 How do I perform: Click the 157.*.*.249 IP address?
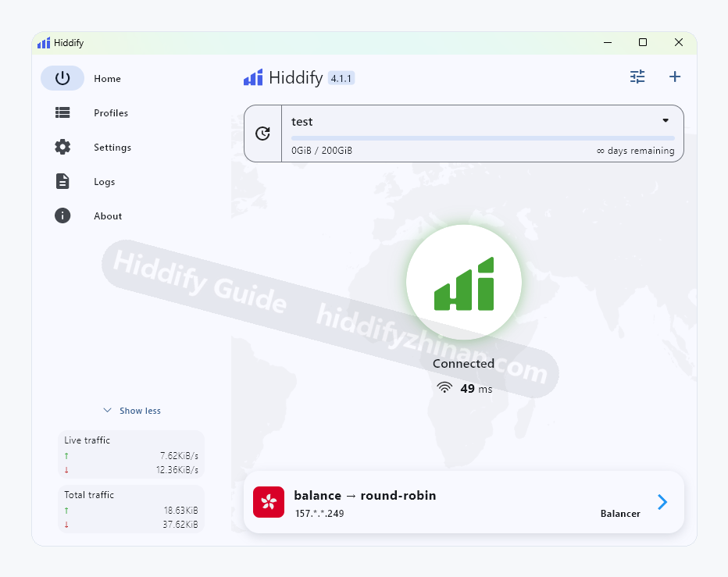(319, 514)
